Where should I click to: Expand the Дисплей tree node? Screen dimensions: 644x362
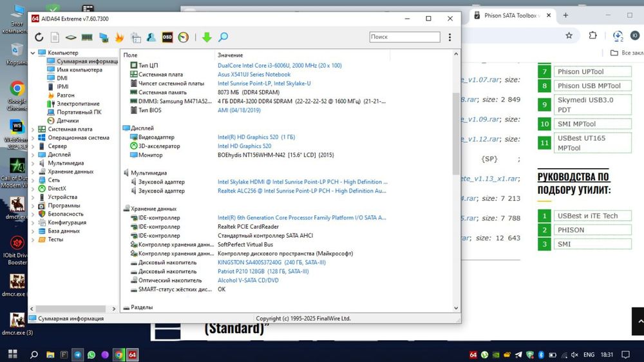tap(33, 155)
